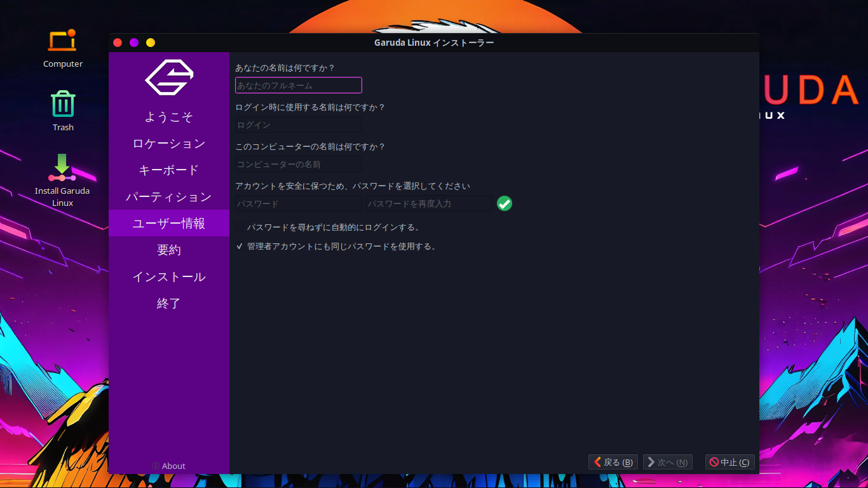Focus the コンピューターの名前 input field
The width and height of the screenshot is (868, 488).
click(x=299, y=164)
